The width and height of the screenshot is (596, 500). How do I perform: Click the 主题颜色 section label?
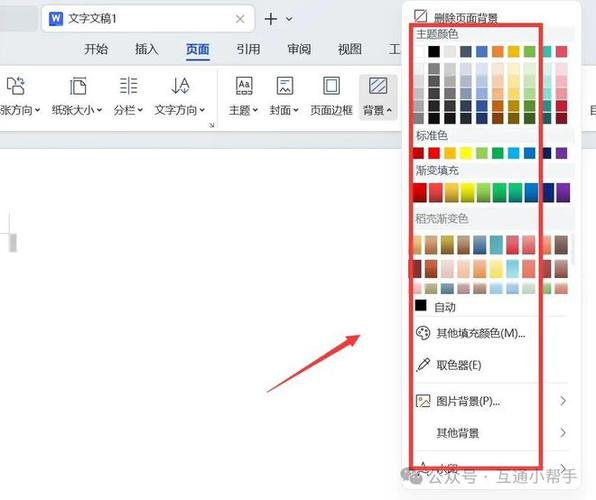(x=437, y=34)
